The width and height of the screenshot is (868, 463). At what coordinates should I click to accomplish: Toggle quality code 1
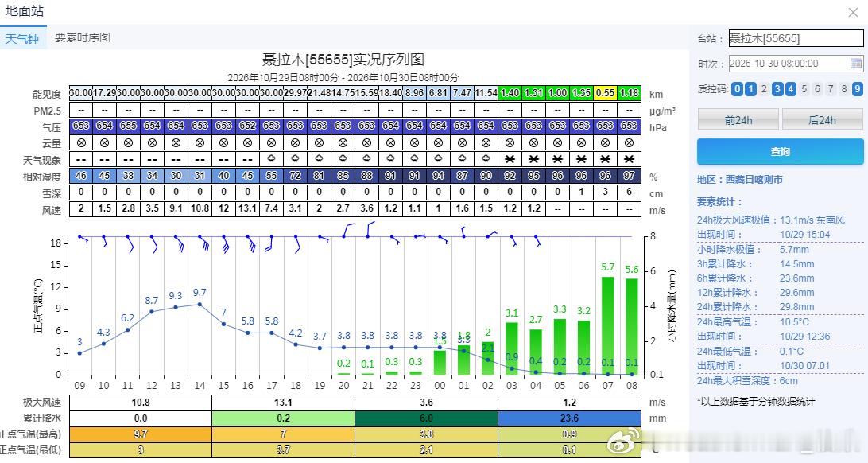[750, 88]
